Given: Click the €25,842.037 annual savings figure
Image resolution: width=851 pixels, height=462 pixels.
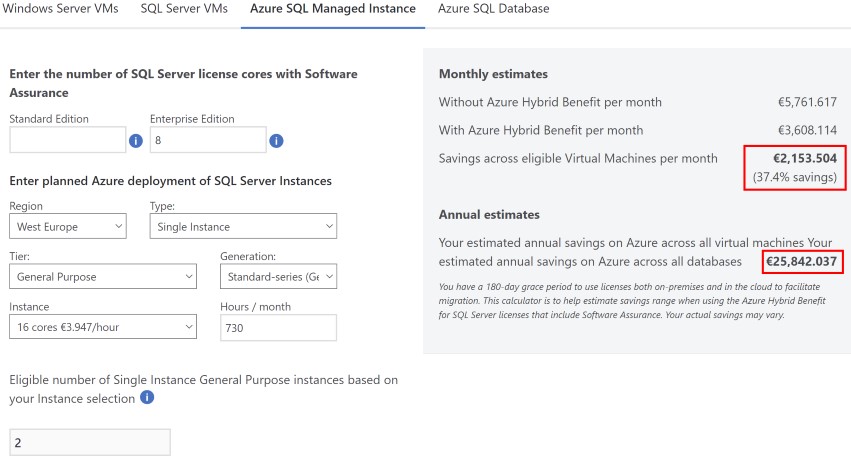Looking at the screenshot, I should [x=801, y=261].
